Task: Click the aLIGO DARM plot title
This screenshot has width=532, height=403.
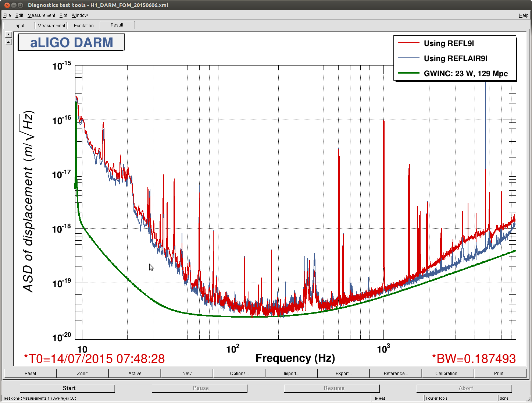Action: click(x=71, y=42)
